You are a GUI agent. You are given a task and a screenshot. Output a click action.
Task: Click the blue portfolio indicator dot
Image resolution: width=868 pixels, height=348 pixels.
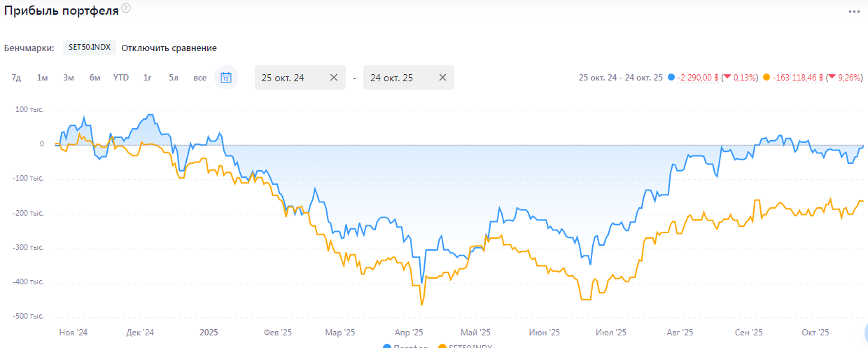672,78
